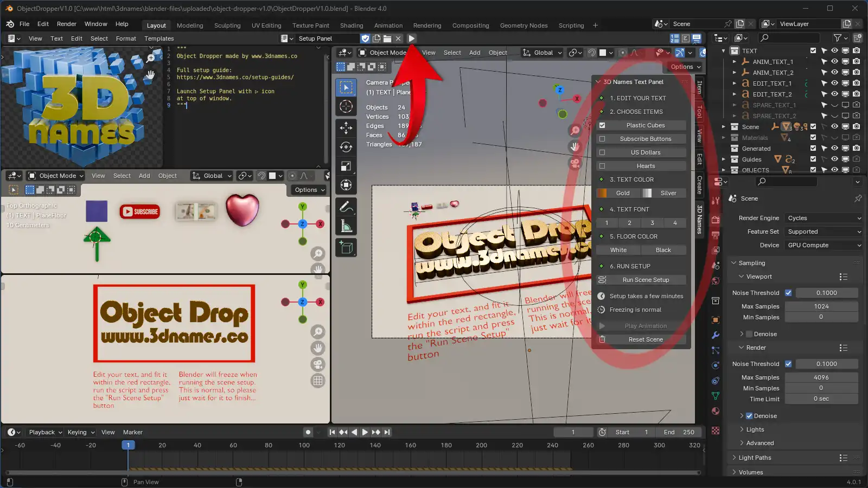The height and width of the screenshot is (488, 868).
Task: Jump to timeline start frame button
Action: coord(332,432)
